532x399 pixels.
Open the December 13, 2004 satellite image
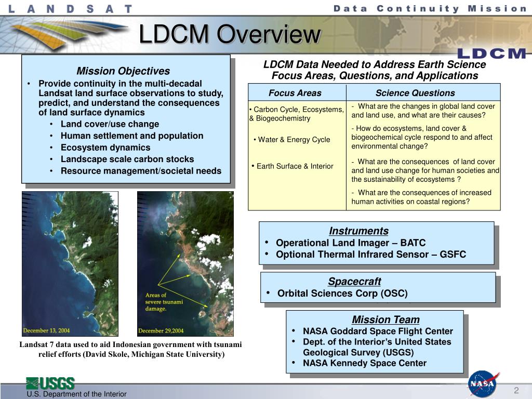tap(70, 263)
